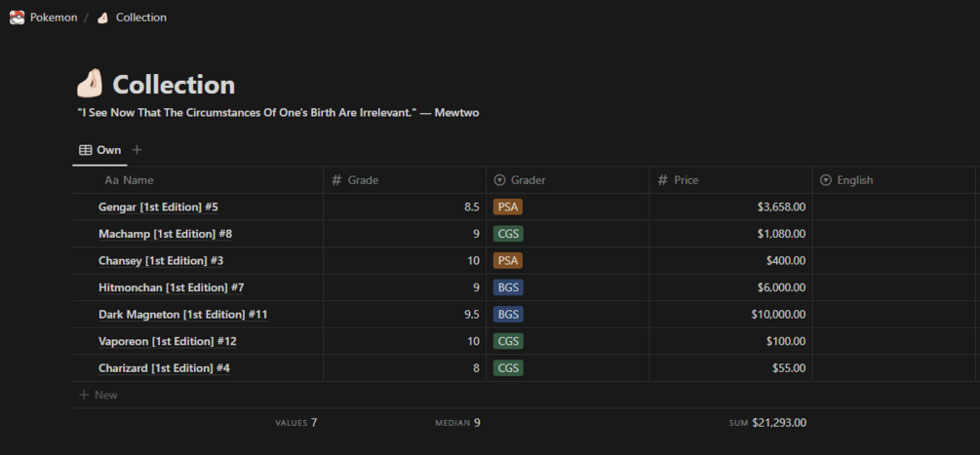Select price cell $6,000.00
This screenshot has height=455, width=980.
(730, 287)
